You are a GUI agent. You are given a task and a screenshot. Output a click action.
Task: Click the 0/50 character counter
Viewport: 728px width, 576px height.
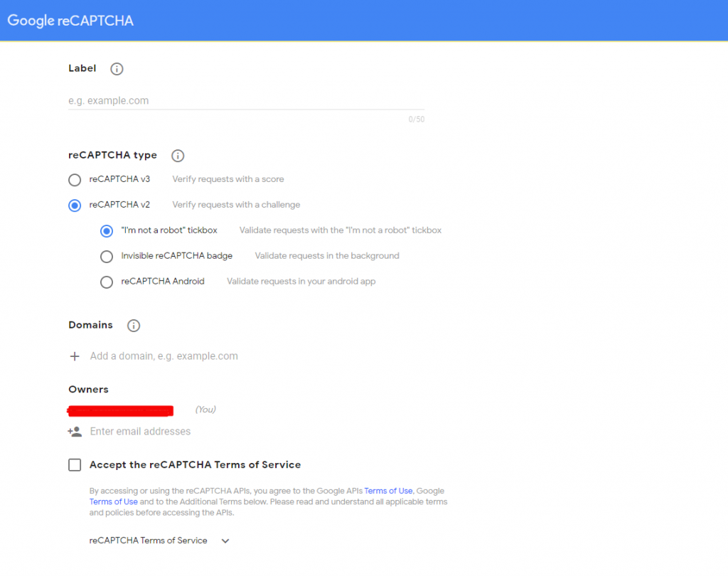coord(417,119)
